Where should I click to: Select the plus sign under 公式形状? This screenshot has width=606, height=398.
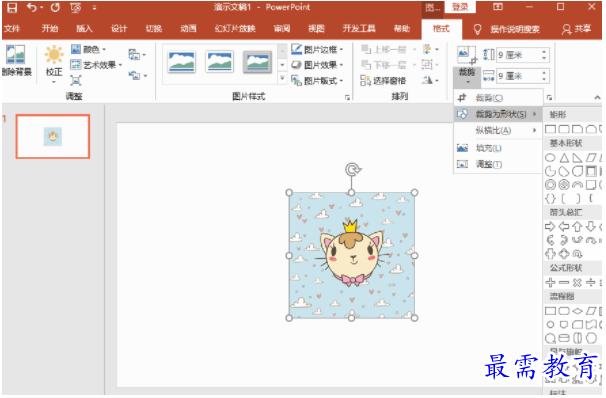(x=550, y=283)
